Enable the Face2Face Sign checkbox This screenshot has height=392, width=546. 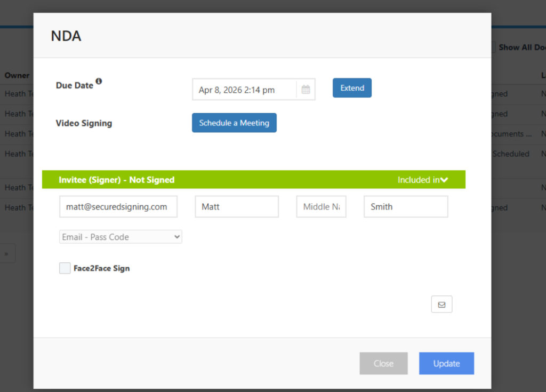(x=65, y=268)
